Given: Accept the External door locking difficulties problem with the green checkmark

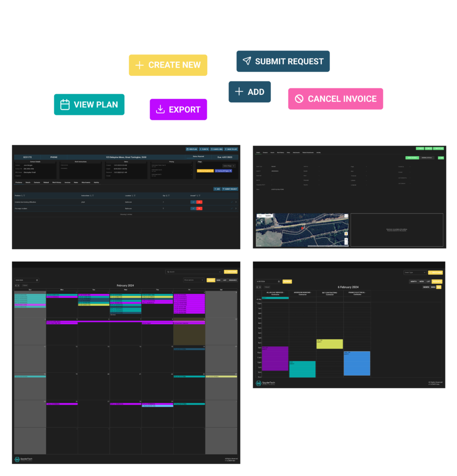Looking at the screenshot, I should tap(192, 202).
